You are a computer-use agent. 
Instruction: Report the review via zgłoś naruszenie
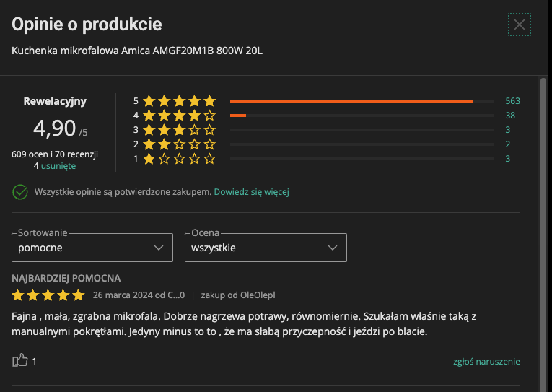click(x=486, y=362)
